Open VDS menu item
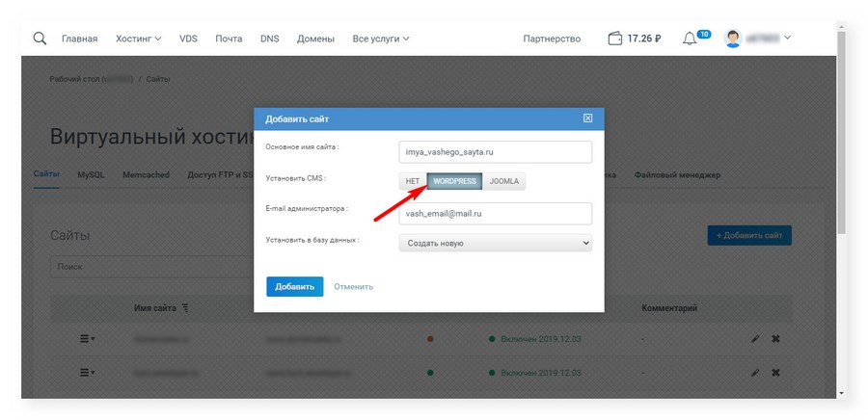 point(188,39)
